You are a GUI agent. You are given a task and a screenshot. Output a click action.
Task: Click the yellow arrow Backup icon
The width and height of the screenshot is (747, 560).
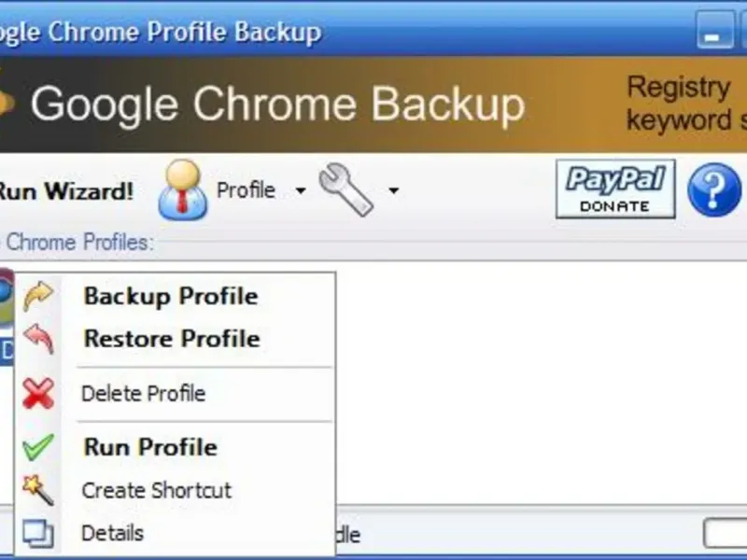click(x=38, y=296)
